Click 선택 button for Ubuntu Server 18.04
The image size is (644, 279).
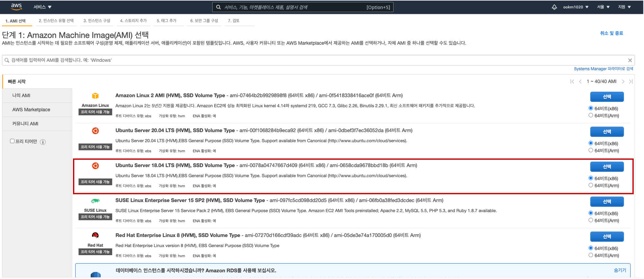tap(607, 167)
